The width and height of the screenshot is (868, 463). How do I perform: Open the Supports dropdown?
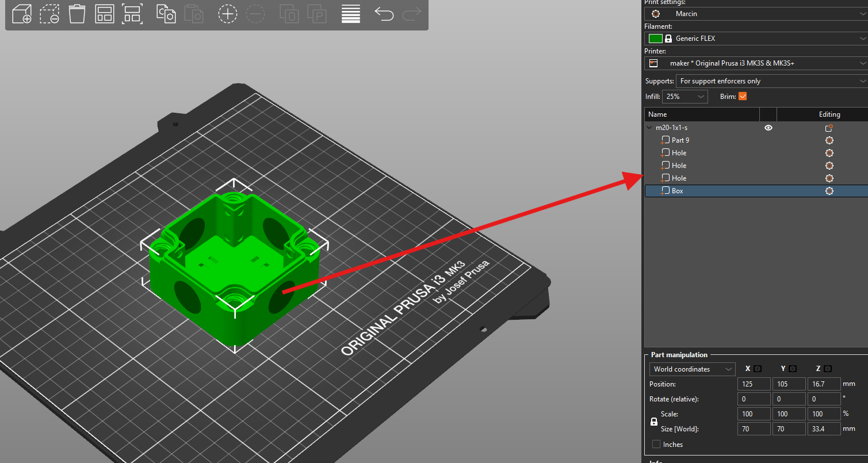pos(771,81)
